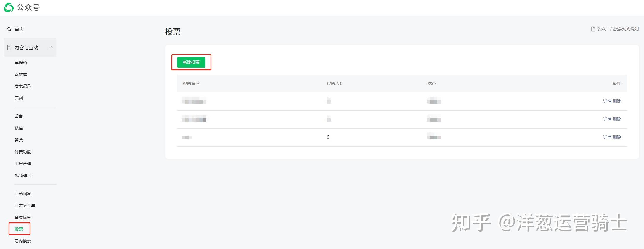
Task: Open 公众平台投票规则说明 link
Action: click(x=618, y=29)
